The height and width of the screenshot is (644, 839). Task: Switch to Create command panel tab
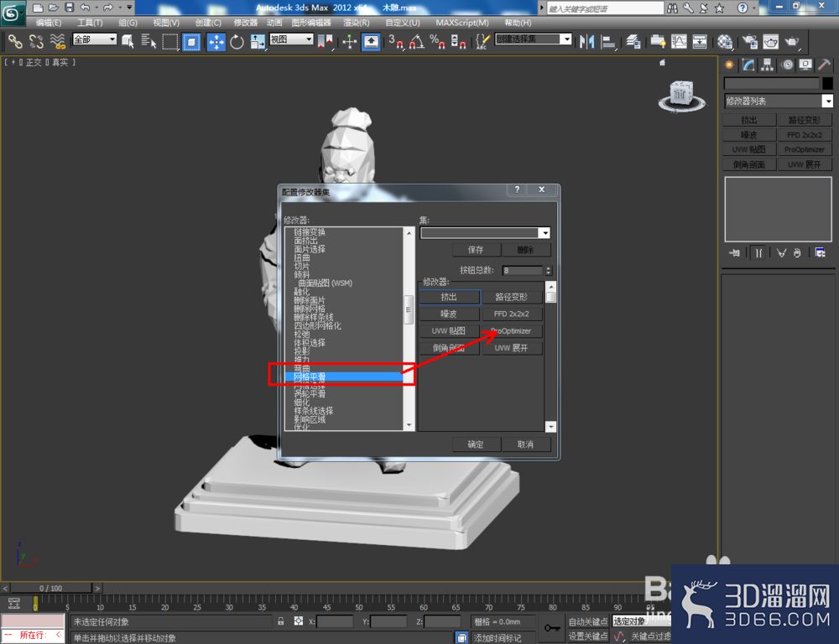click(x=729, y=65)
